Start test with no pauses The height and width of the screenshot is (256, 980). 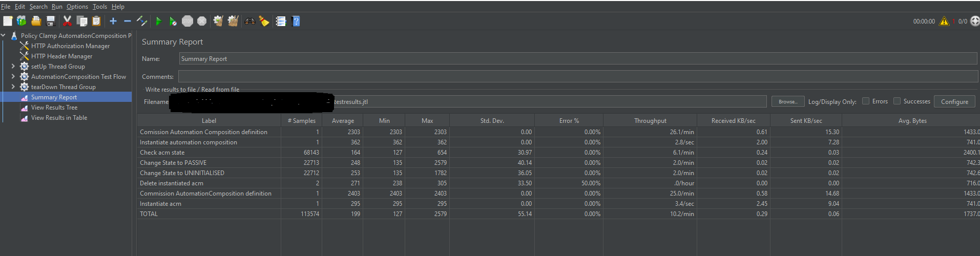173,21
